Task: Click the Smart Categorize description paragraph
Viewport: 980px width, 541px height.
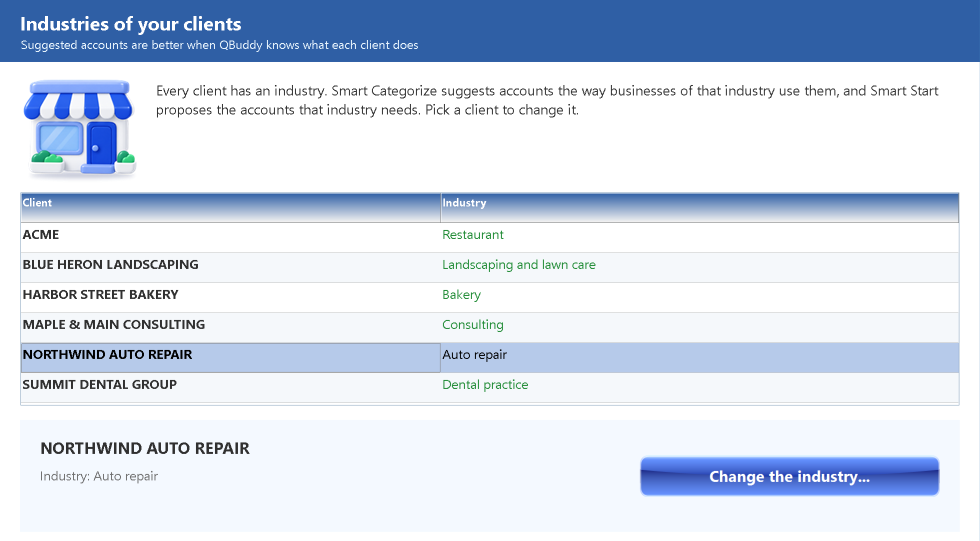Action: 547,100
